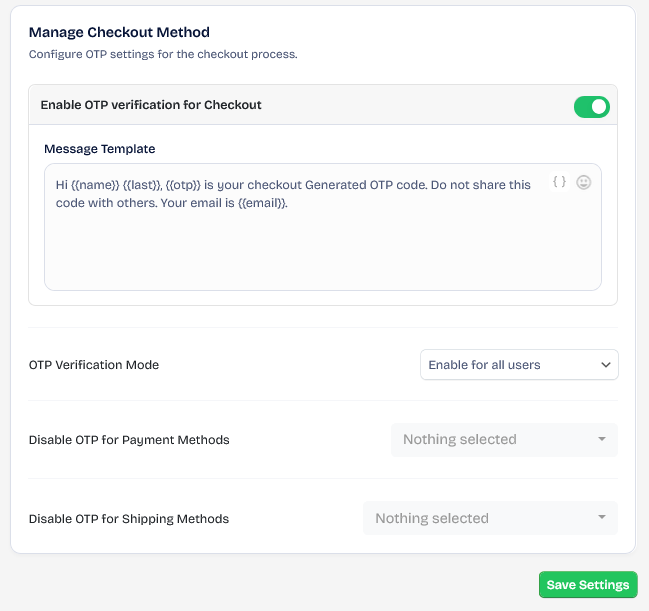Click the Save Settings button
The width and height of the screenshot is (649, 611).
(588, 585)
